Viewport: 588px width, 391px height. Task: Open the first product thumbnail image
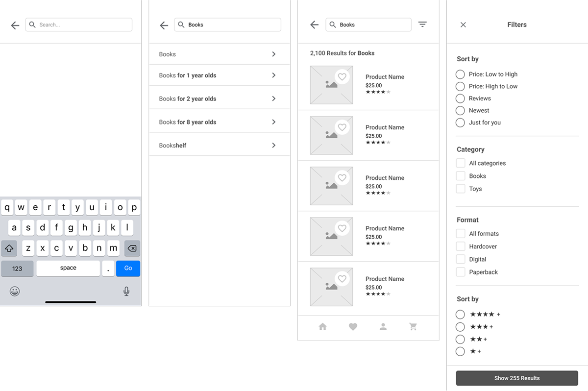coord(331,85)
